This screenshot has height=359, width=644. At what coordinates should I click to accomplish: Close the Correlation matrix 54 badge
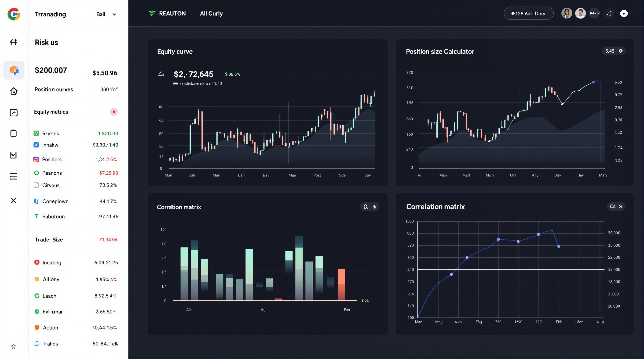pos(621,206)
